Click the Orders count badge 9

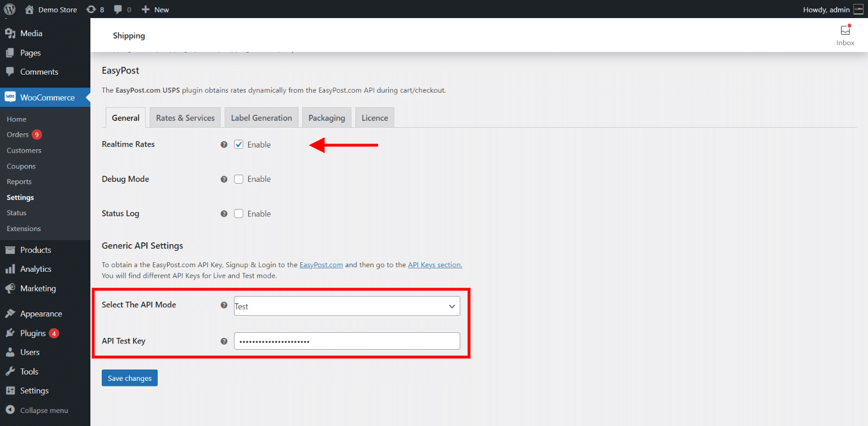[37, 134]
